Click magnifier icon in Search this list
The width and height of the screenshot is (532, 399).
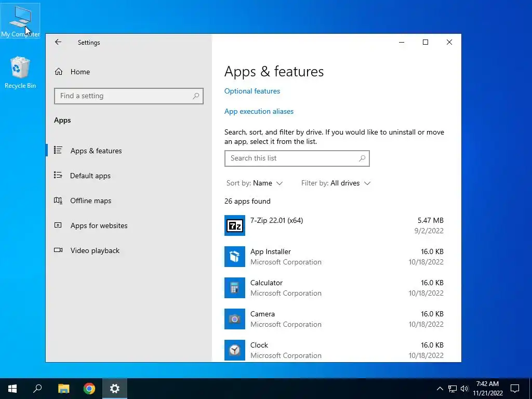point(362,158)
